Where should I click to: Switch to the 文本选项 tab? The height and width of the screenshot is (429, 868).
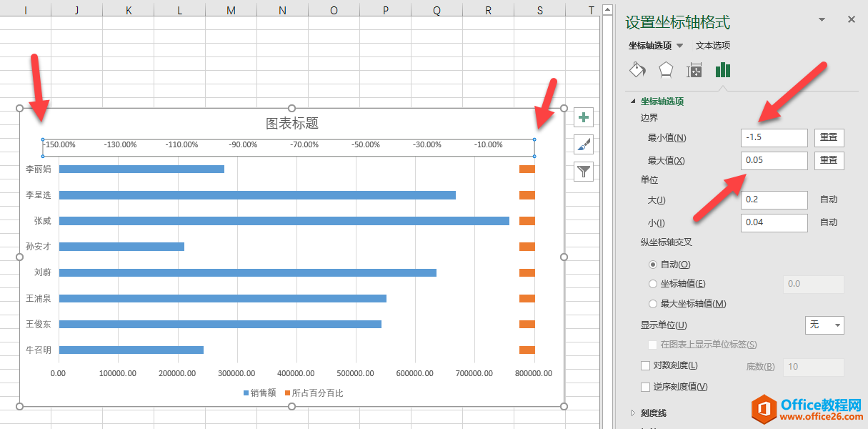713,46
